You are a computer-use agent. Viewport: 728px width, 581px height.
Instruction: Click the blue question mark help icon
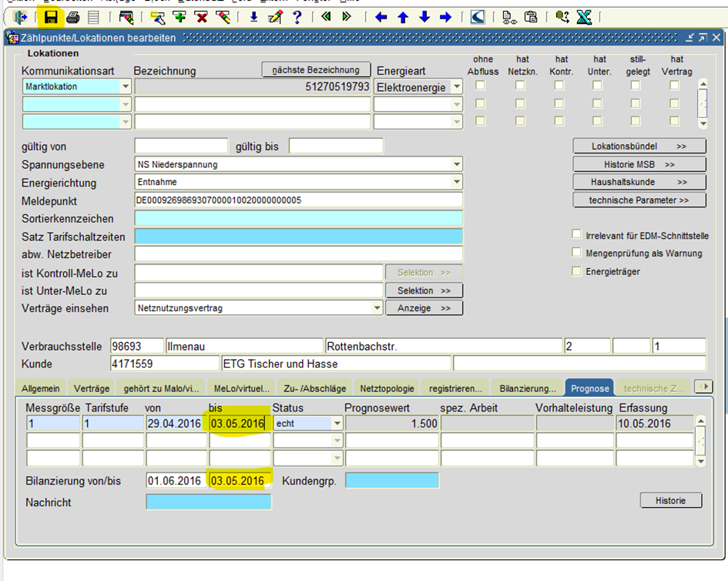point(297,17)
